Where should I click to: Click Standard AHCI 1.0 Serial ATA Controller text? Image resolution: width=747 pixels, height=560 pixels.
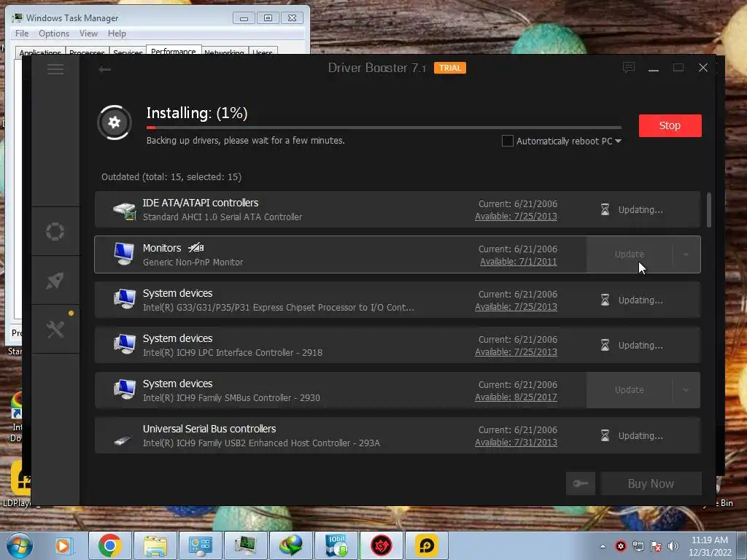222,217
